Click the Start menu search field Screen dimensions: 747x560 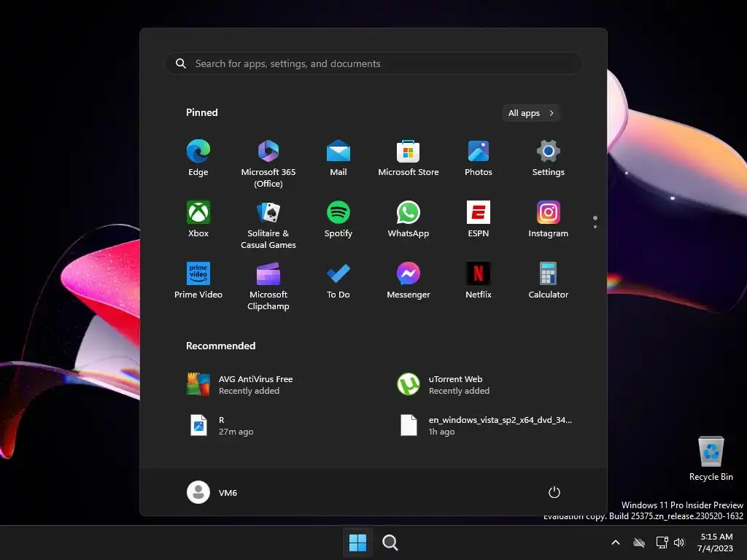coord(373,63)
